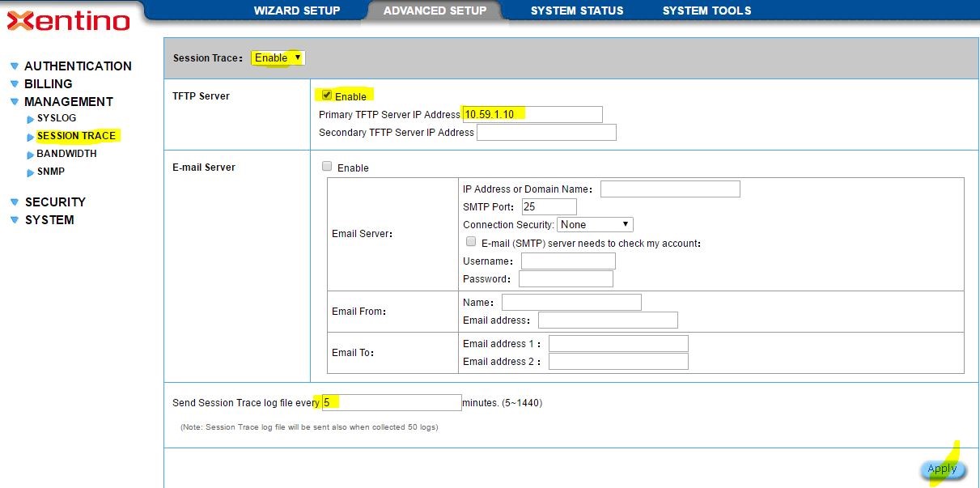Open the Session Trace Enable dropdown
This screenshot has height=488, width=980.
[278, 57]
